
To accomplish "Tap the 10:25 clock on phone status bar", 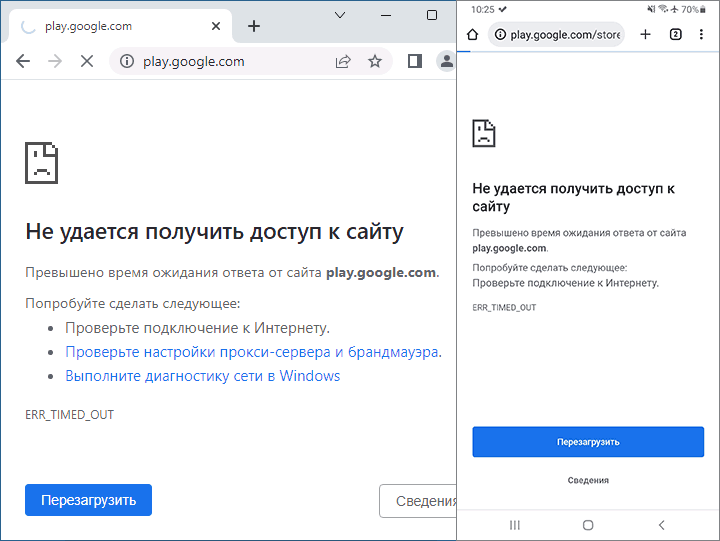I will 483,10.
